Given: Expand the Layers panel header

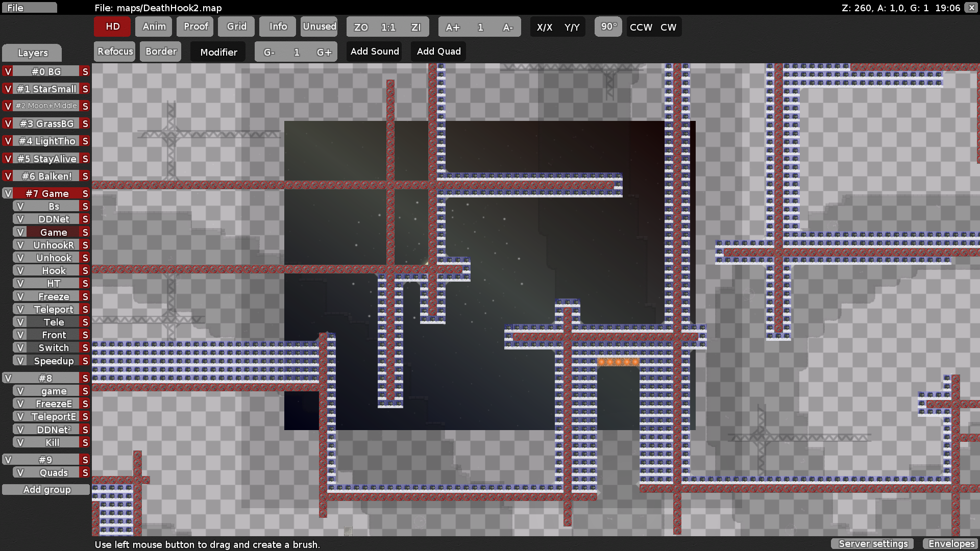Looking at the screenshot, I should coord(32,53).
